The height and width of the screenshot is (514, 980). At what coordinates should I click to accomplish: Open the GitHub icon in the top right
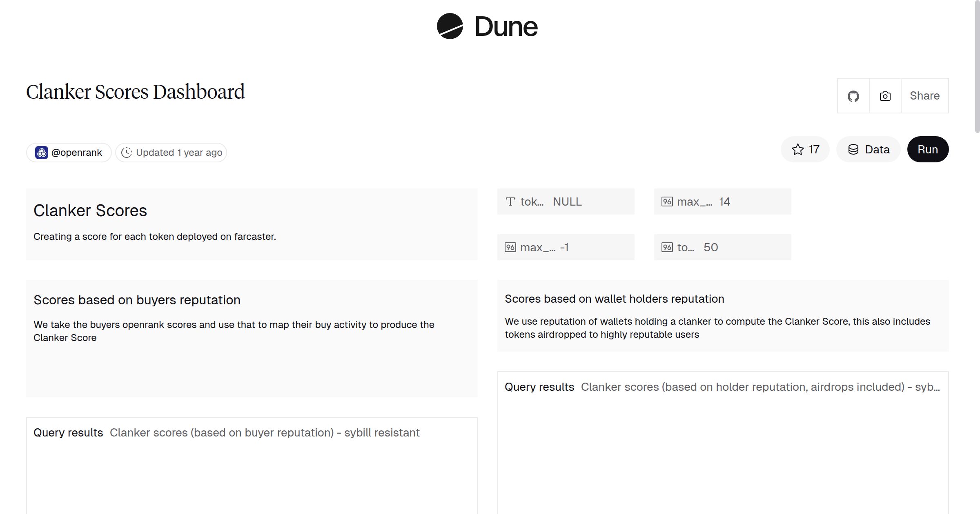[x=853, y=95]
